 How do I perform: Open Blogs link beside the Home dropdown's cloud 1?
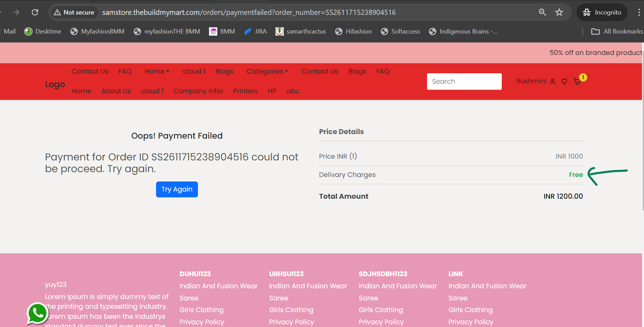224,71
